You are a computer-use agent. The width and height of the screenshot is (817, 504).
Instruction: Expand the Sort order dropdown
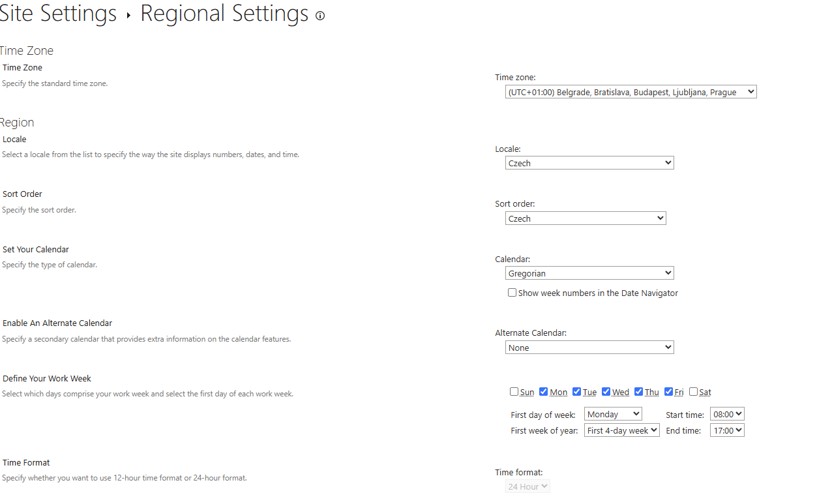pyautogui.click(x=586, y=218)
